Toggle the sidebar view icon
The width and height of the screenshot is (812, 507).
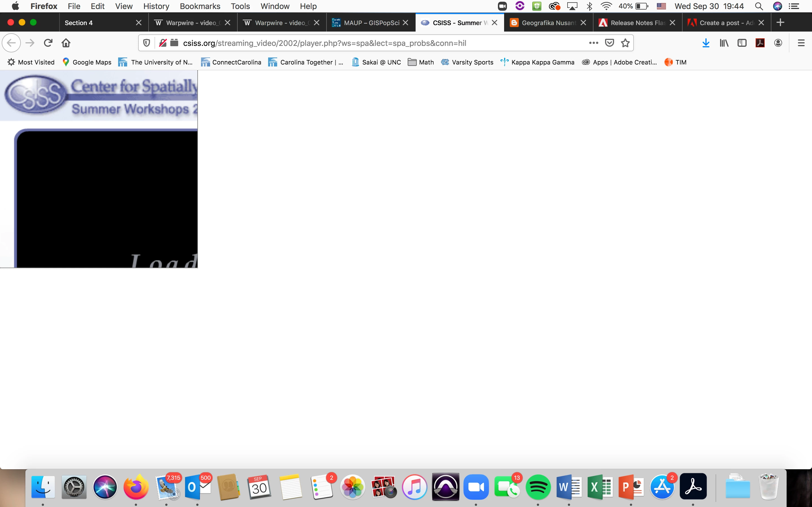742,43
